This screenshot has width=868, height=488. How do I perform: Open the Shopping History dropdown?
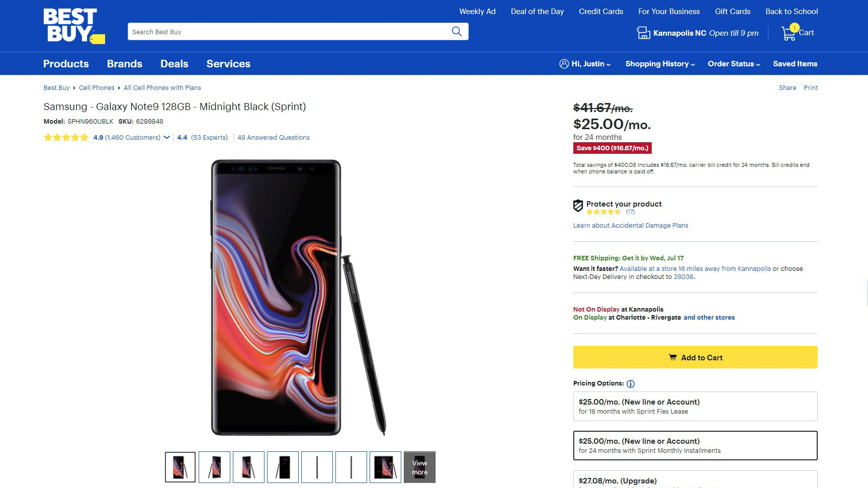pyautogui.click(x=660, y=64)
